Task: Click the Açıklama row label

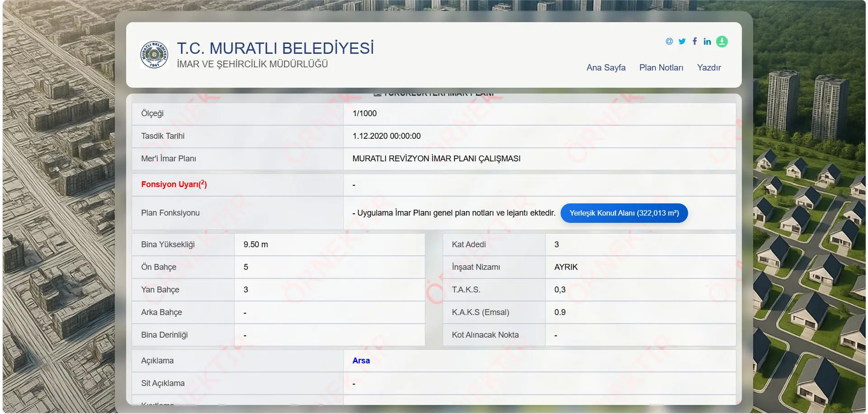Action: click(157, 361)
